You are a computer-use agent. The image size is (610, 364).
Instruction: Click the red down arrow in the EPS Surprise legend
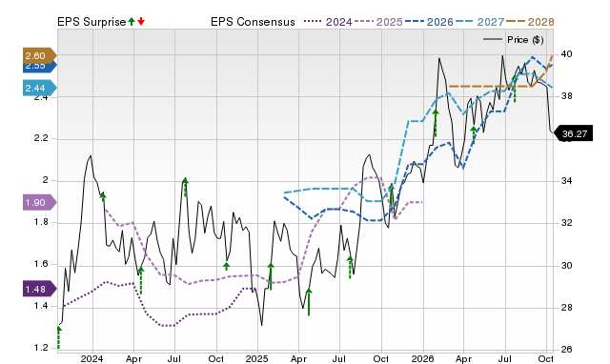[141, 21]
